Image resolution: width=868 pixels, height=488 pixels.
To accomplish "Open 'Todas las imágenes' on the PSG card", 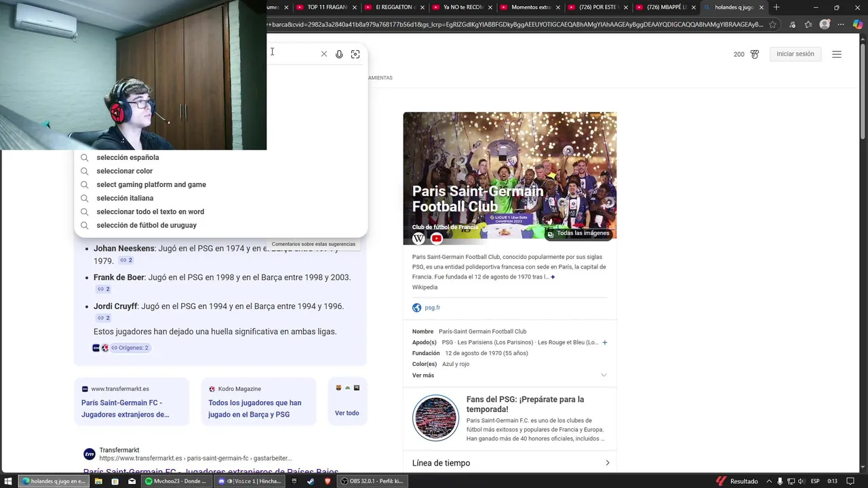I will point(578,233).
